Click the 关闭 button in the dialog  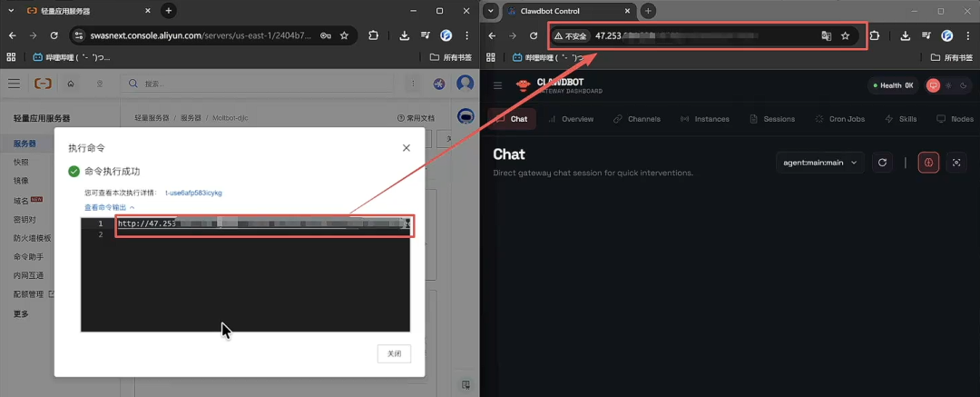395,353
